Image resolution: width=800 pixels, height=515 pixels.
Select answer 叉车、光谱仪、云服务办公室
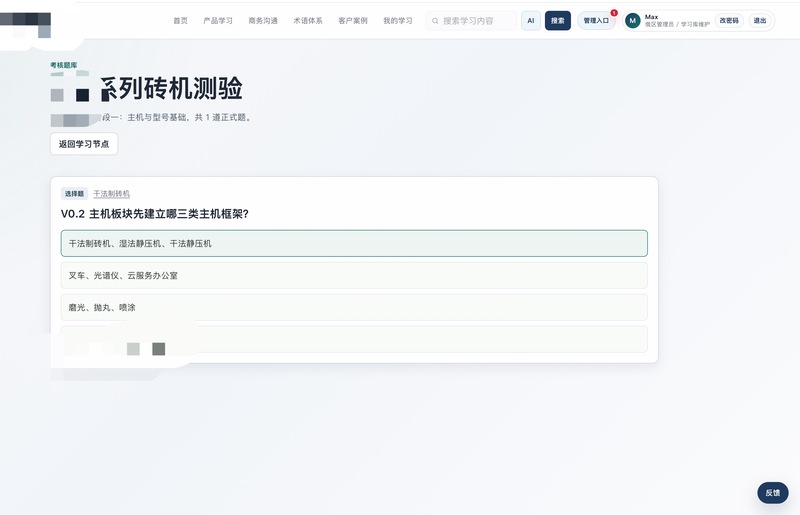354,276
